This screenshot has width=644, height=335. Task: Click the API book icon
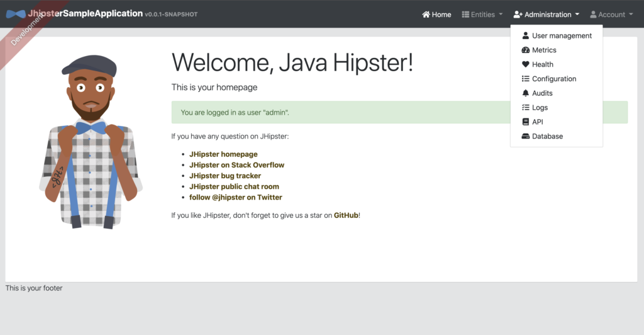[525, 122]
